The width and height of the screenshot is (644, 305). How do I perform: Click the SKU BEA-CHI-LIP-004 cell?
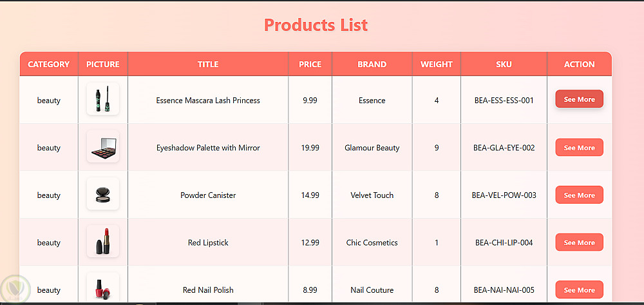(504, 242)
